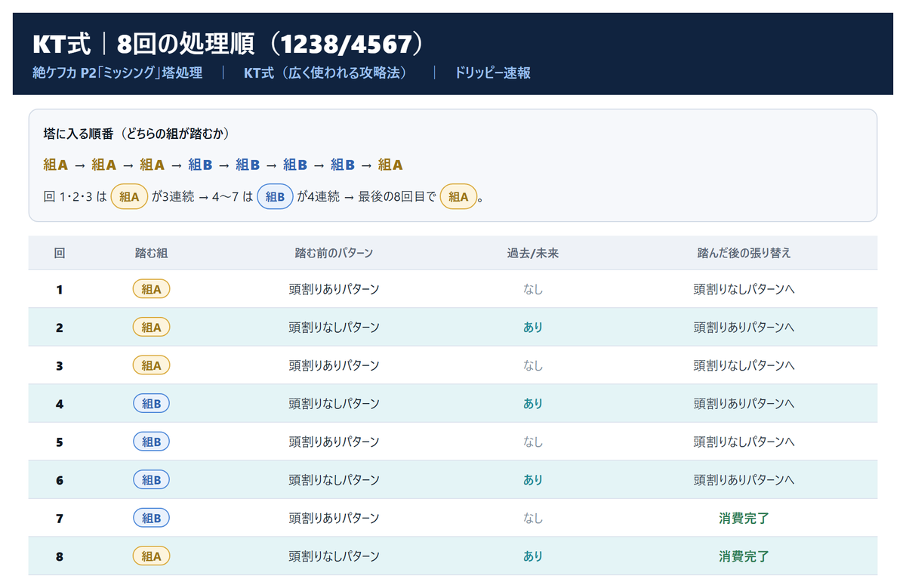Viewport: 906px width, 588px height.
Task: Click round number "4" in the table
Action: pos(60,404)
